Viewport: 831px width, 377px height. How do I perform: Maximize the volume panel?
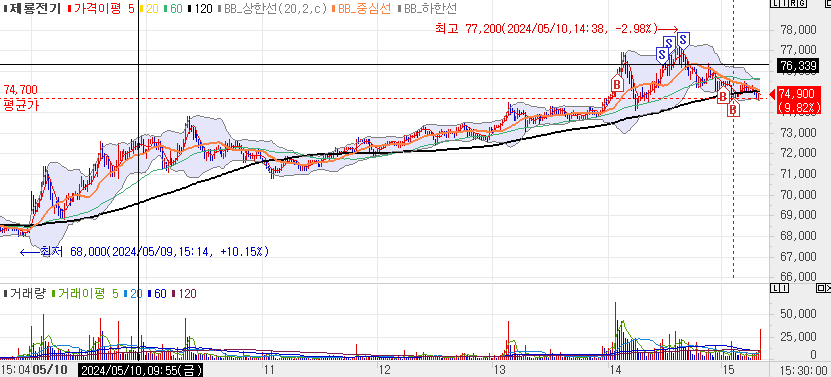821,288
